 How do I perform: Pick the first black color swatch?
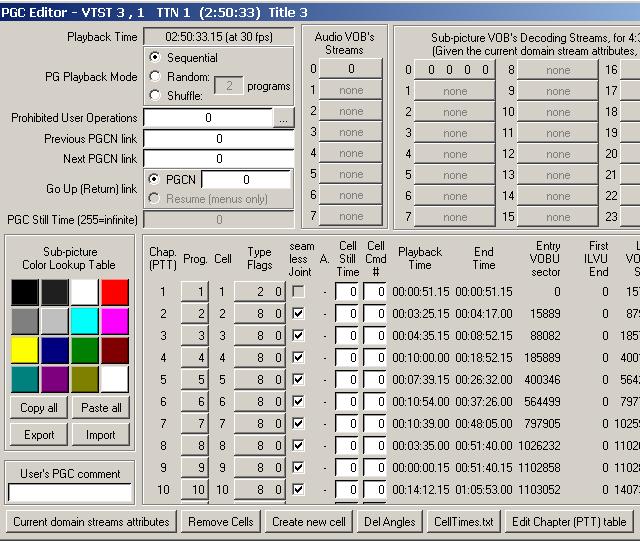25,292
